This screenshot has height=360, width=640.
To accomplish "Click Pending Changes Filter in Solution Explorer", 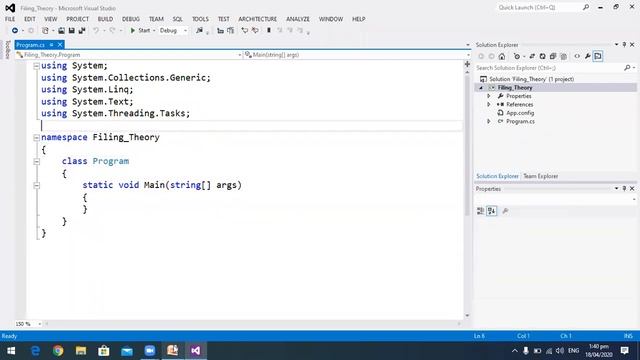I will (x=517, y=56).
